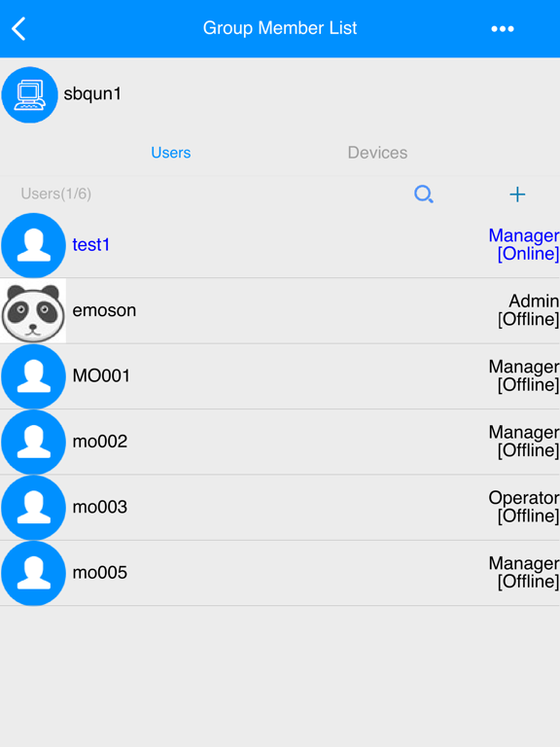Select emoson Admin Offline status label
The height and width of the screenshot is (747, 560).
[x=528, y=310]
